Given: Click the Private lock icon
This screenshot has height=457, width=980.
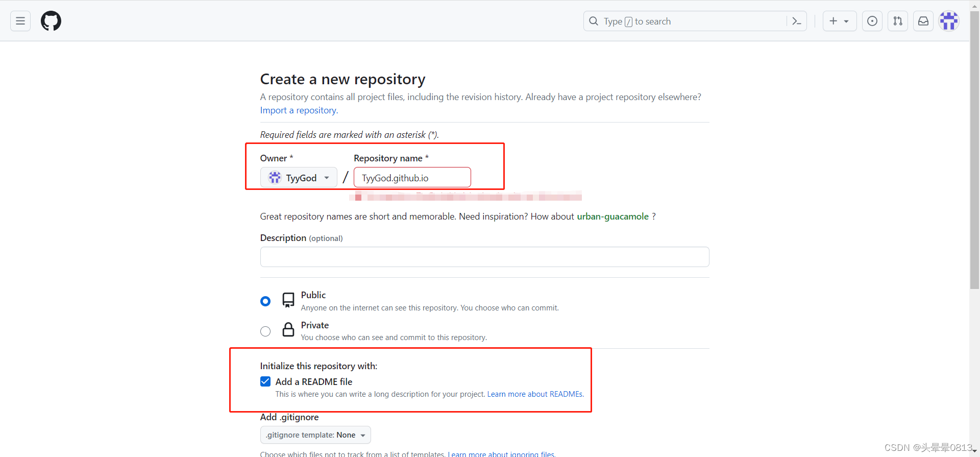Looking at the screenshot, I should [288, 330].
